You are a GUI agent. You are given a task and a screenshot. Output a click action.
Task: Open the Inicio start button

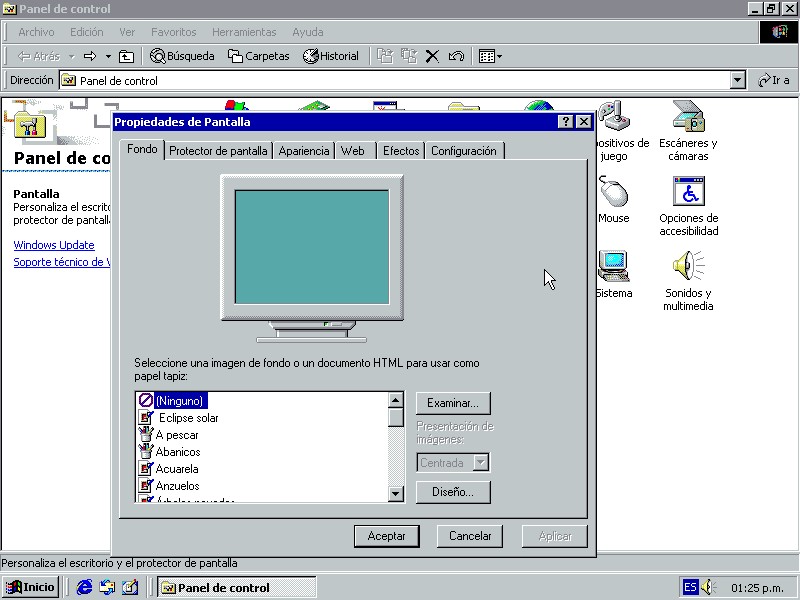[x=30, y=587]
